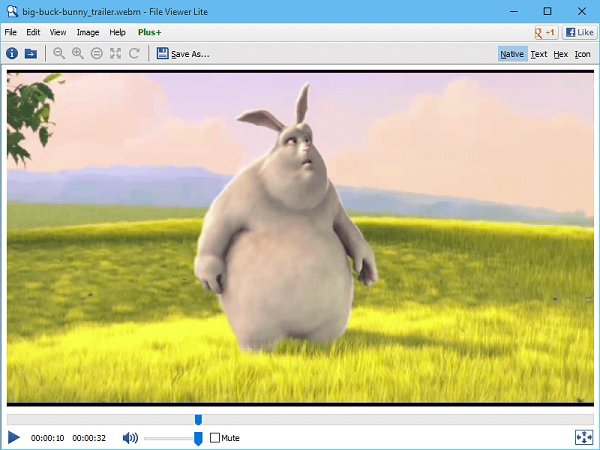600x450 pixels.
Task: Open the Image menu
Action: click(x=88, y=32)
